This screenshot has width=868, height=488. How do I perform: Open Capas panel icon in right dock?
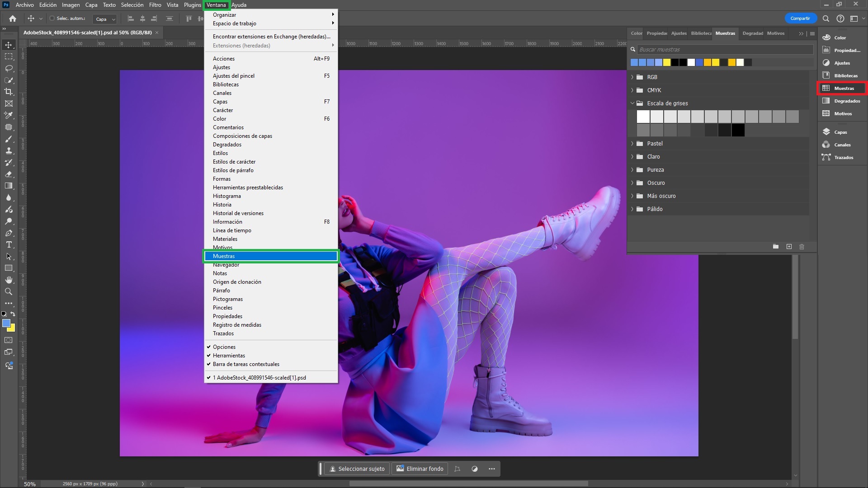826,132
